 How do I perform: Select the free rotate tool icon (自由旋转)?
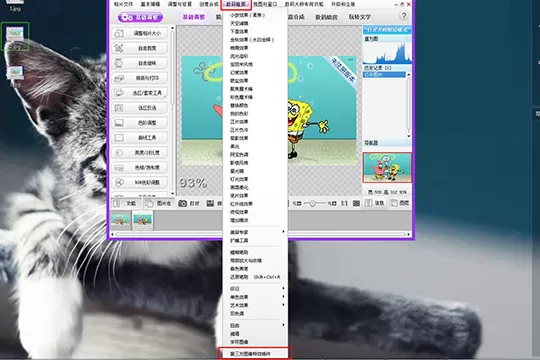[119, 63]
